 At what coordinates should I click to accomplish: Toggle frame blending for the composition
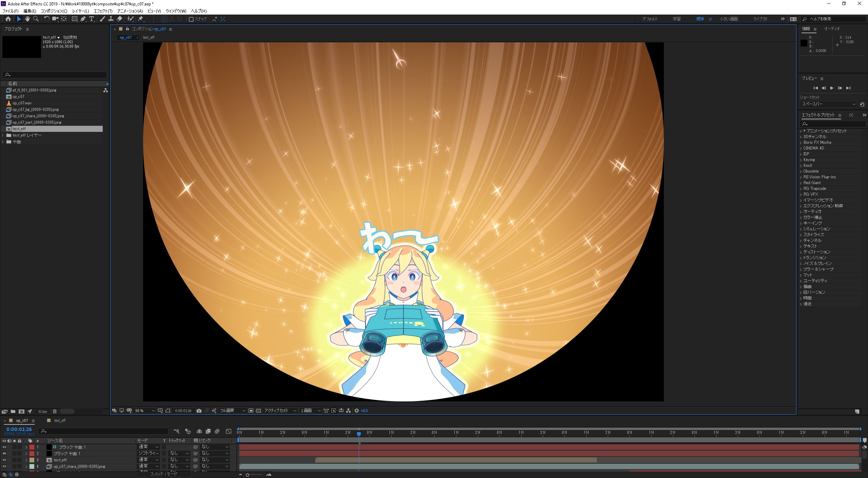pyautogui.click(x=208, y=431)
